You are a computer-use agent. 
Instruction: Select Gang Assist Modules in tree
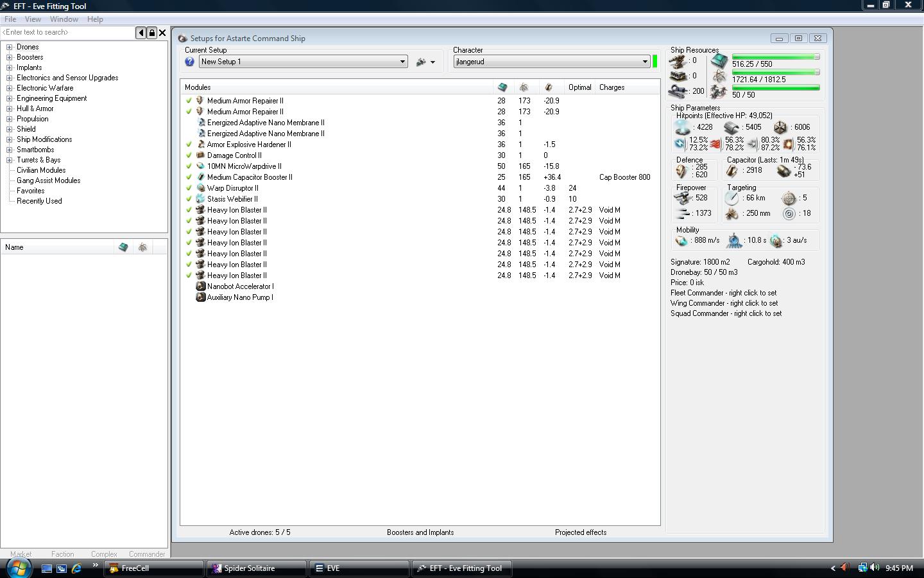[x=49, y=180]
